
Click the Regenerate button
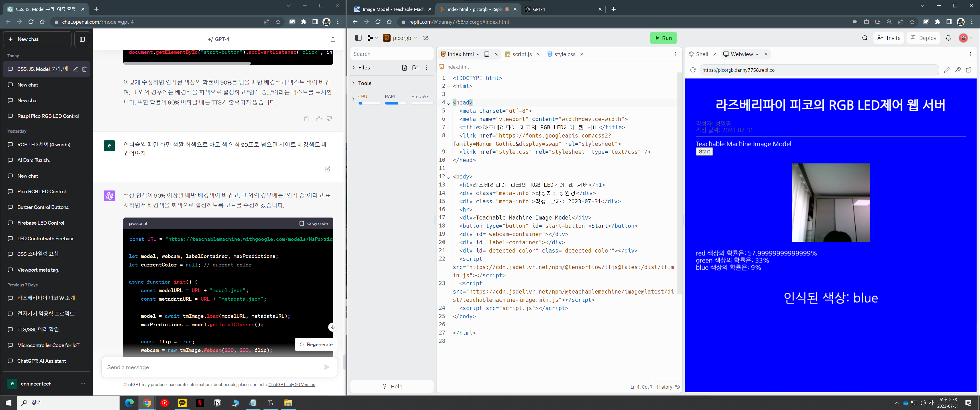[x=316, y=345]
